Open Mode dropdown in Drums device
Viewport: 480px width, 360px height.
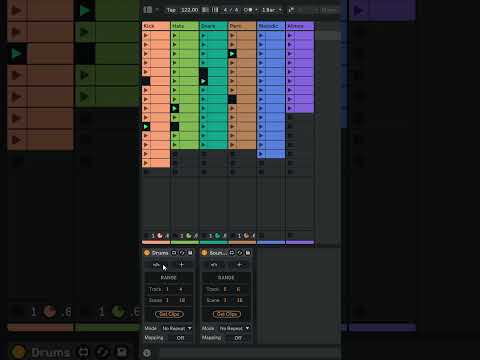point(177,328)
